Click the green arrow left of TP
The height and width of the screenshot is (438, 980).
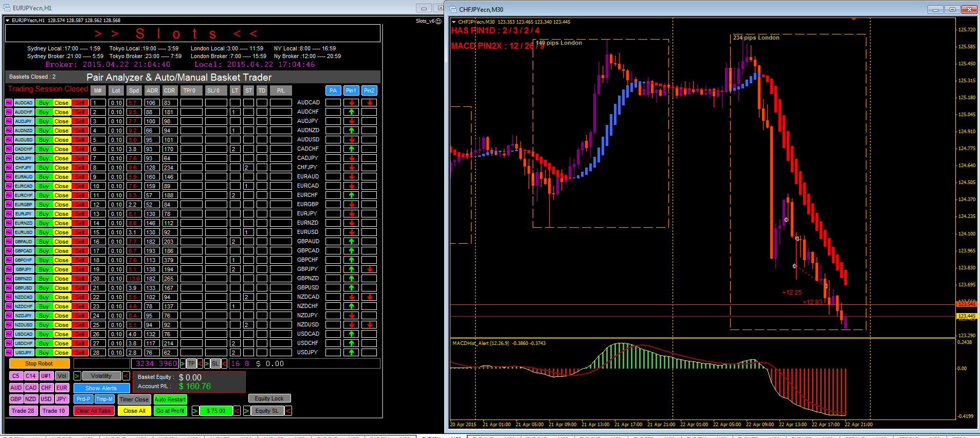[x=182, y=363]
